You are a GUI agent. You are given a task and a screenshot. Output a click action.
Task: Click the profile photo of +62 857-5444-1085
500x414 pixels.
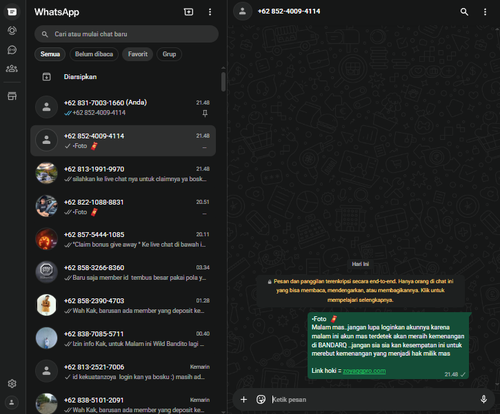point(46,239)
